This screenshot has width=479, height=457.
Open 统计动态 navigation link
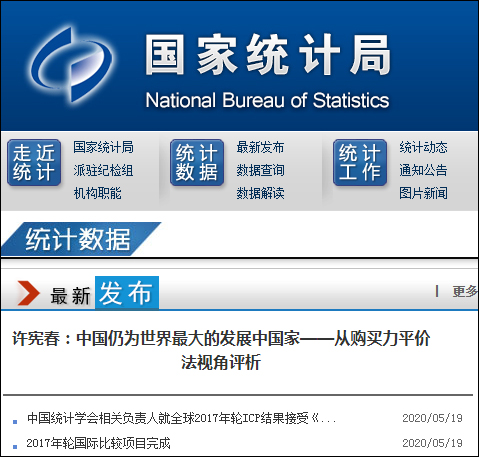[423, 147]
